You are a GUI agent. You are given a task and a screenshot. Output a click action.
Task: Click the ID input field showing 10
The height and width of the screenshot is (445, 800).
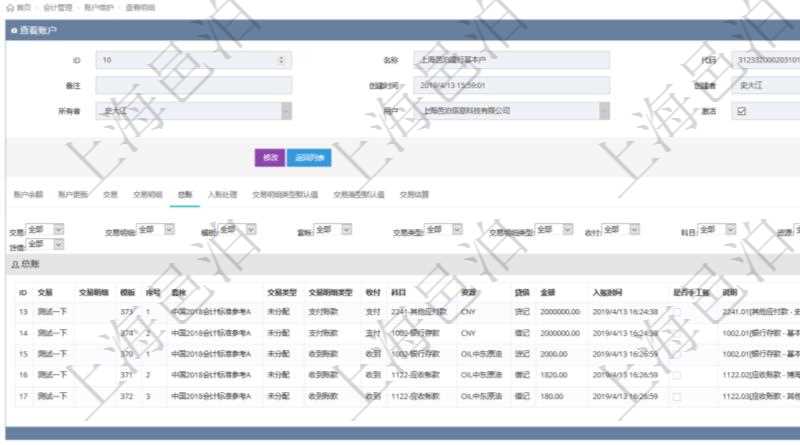194,60
